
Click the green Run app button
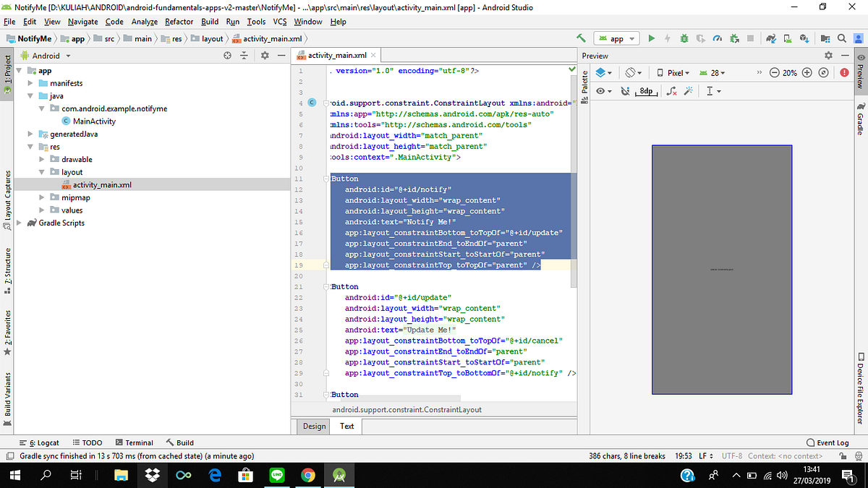click(x=652, y=38)
